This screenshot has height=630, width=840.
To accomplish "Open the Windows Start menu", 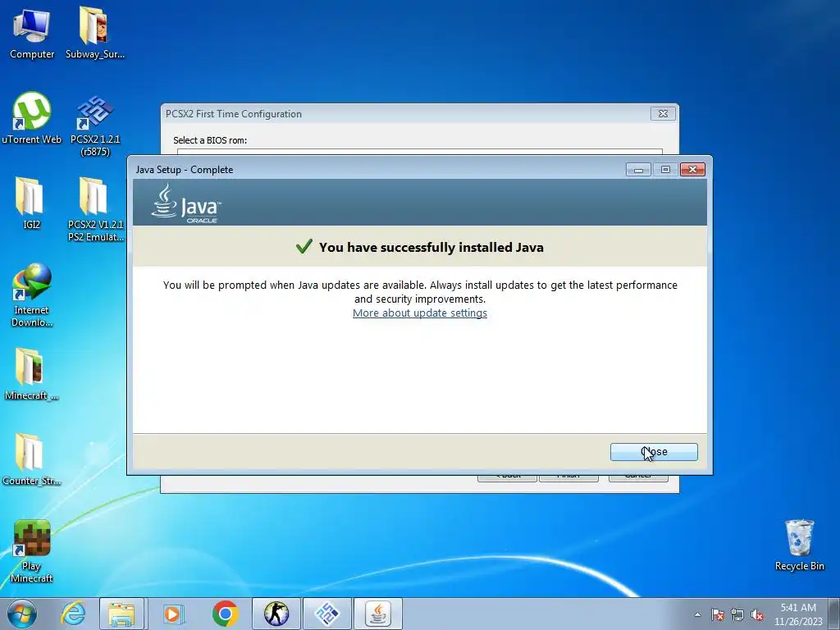I will pos(22,614).
